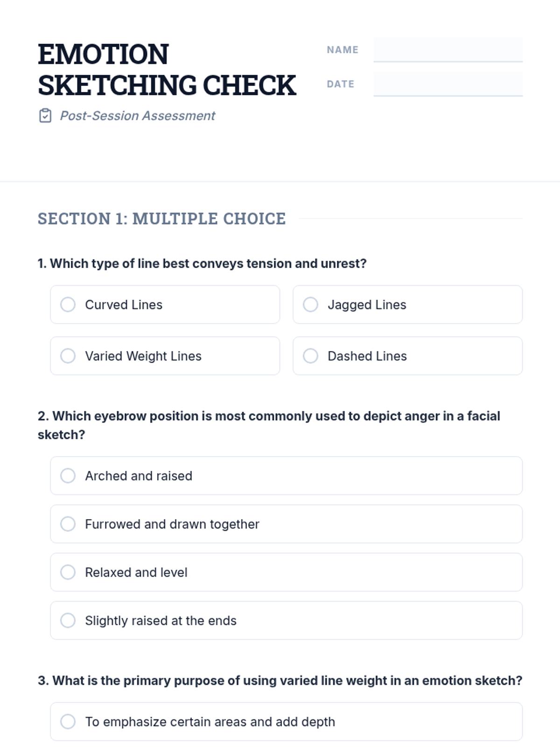Viewport: 560px width, 747px height.
Task: Select To emphasize certain areas option
Action: [68, 721]
